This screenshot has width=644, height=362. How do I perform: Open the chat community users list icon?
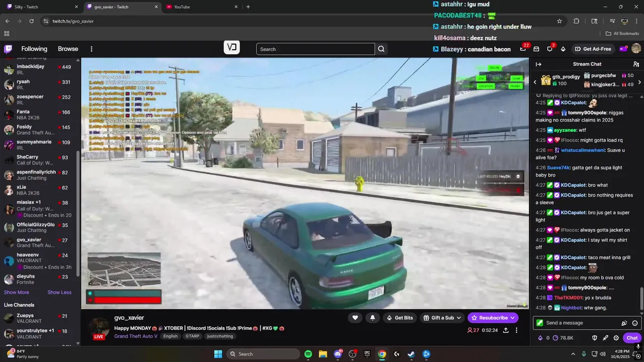[636, 64]
